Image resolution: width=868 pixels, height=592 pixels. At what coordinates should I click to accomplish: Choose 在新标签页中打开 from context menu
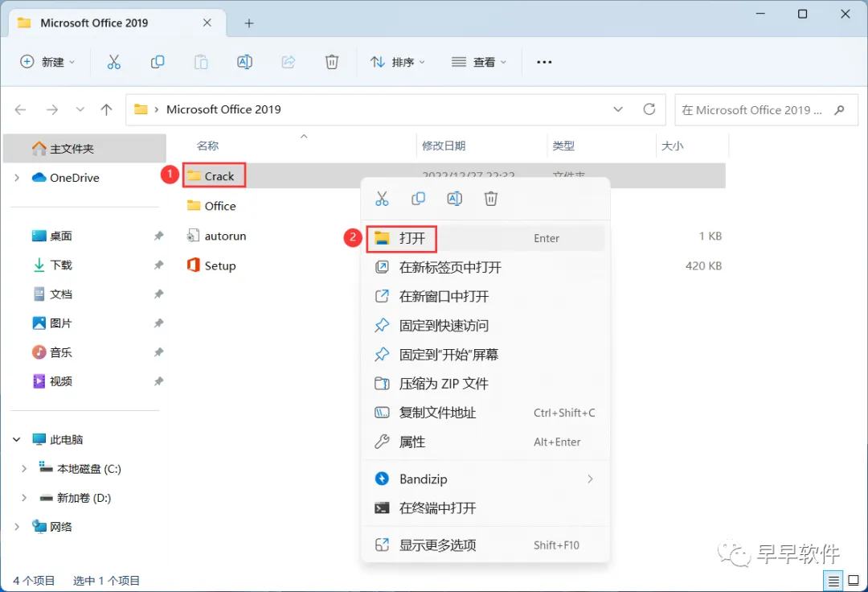click(485, 268)
